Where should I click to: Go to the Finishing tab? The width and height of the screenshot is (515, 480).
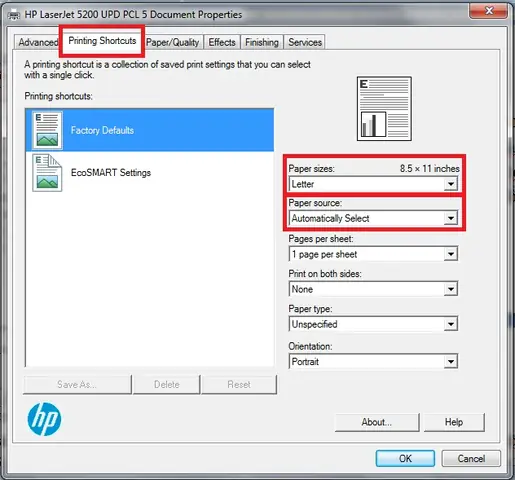262,42
